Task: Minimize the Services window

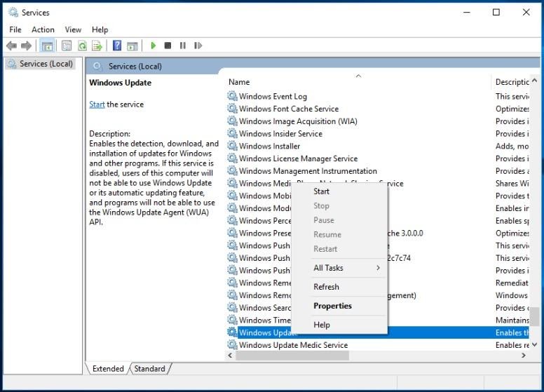Action: click(x=467, y=13)
